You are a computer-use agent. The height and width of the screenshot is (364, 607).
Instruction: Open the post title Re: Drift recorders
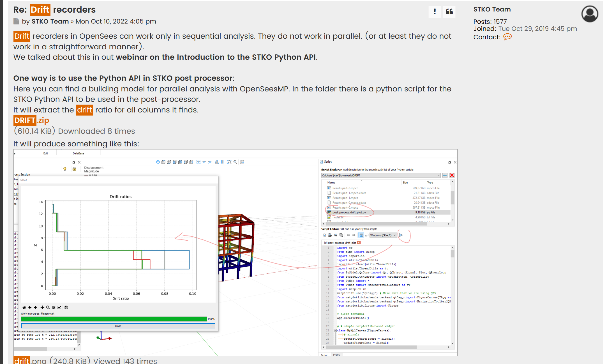(55, 10)
